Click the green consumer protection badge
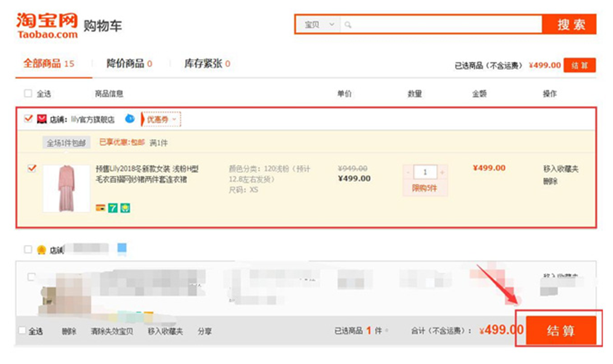Image resolution: width=613 pixels, height=364 pixels. click(x=125, y=208)
